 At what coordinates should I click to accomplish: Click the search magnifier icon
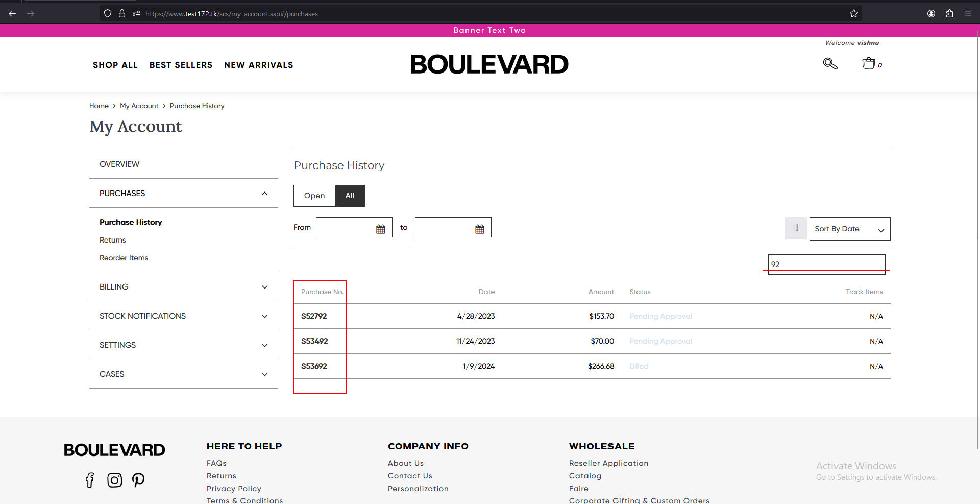(830, 64)
